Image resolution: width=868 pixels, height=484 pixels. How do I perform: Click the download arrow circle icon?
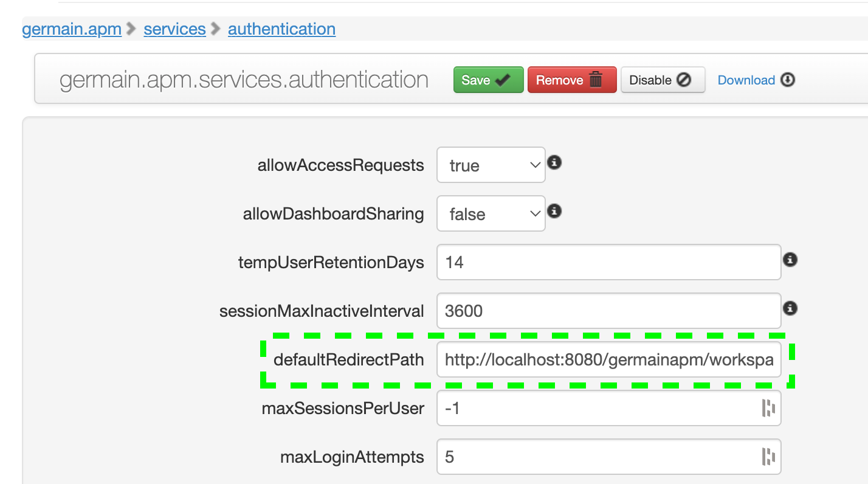click(x=788, y=80)
